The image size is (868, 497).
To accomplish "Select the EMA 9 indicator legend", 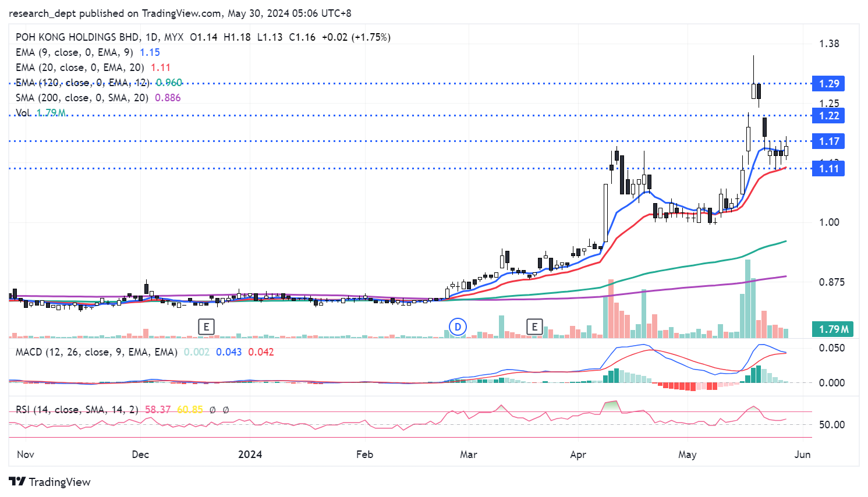I will pos(74,52).
